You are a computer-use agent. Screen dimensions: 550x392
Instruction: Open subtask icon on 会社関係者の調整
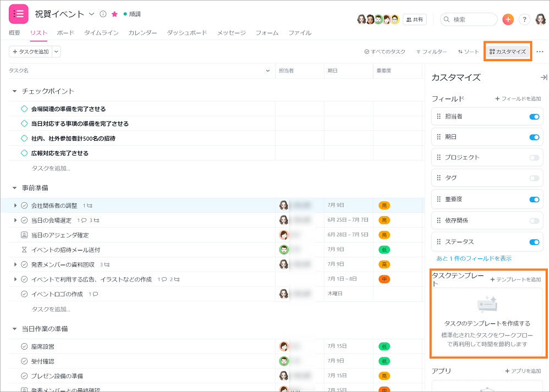(90, 206)
